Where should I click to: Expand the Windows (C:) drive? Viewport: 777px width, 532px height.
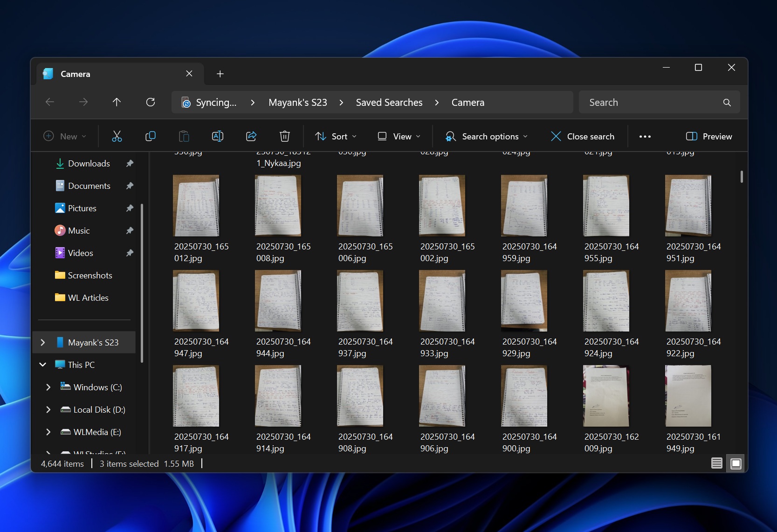48,387
